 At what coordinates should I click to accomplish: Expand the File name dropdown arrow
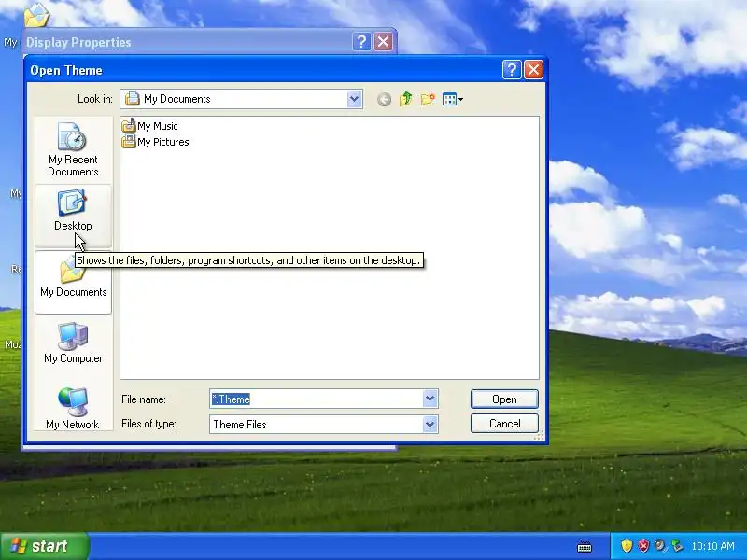click(430, 399)
